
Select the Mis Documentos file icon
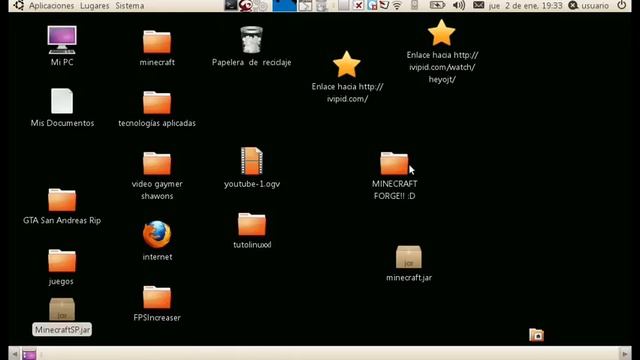click(x=62, y=101)
